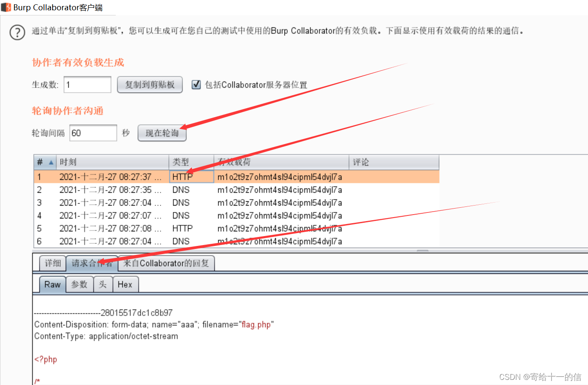Select row 5 HTTP interaction at 08:27:08
Viewport: 588px width, 385px height.
click(236, 228)
